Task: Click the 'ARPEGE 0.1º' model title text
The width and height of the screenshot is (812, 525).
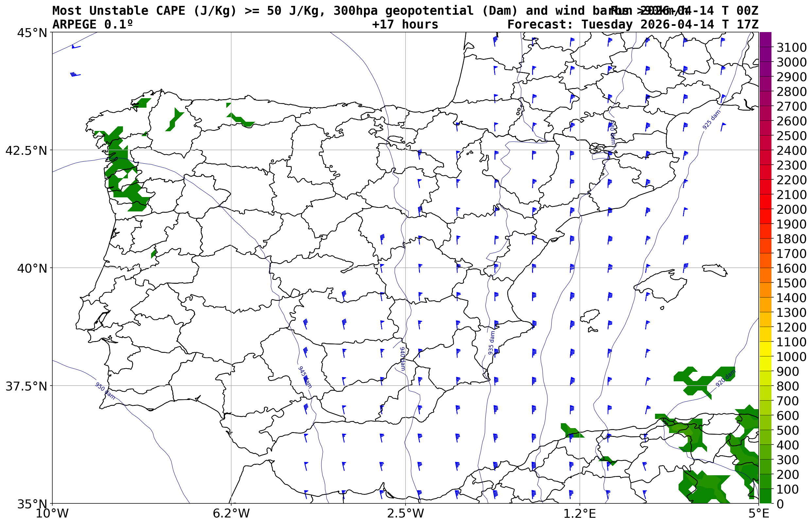Action: [x=92, y=25]
